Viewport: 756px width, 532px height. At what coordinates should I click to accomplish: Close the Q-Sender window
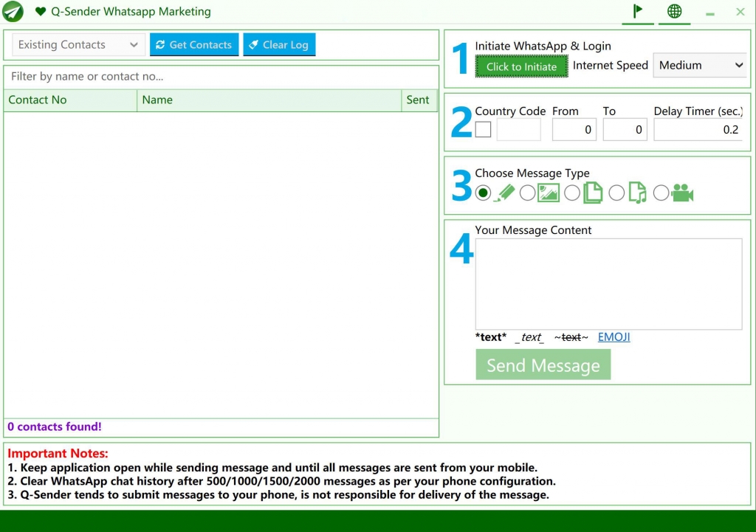[x=740, y=12]
